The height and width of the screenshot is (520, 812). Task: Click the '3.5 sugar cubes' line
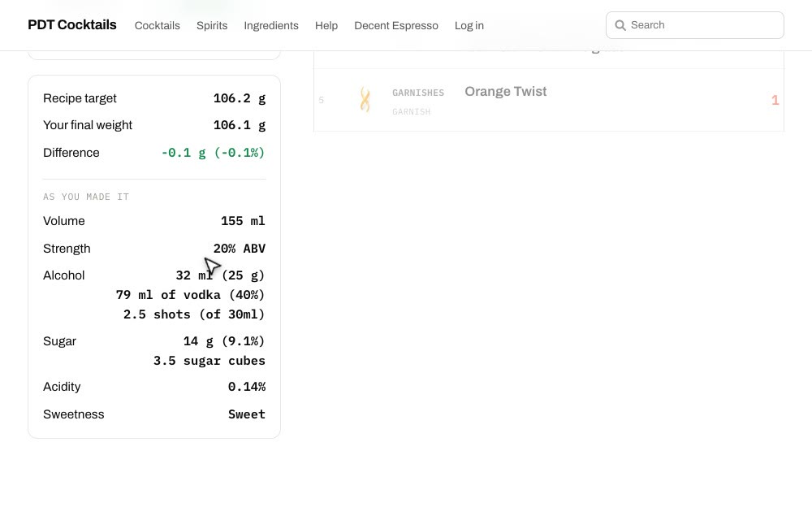tap(209, 361)
